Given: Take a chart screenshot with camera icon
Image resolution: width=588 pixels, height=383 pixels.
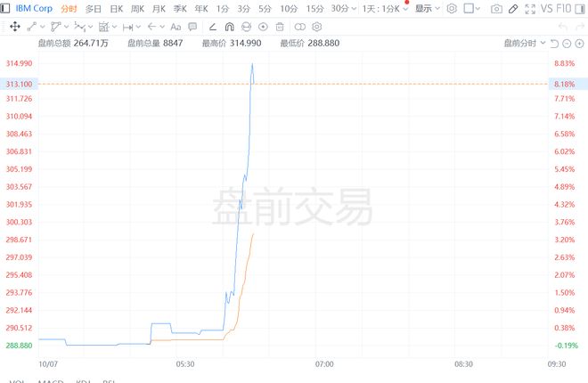Looking at the screenshot, I should 496,9.
